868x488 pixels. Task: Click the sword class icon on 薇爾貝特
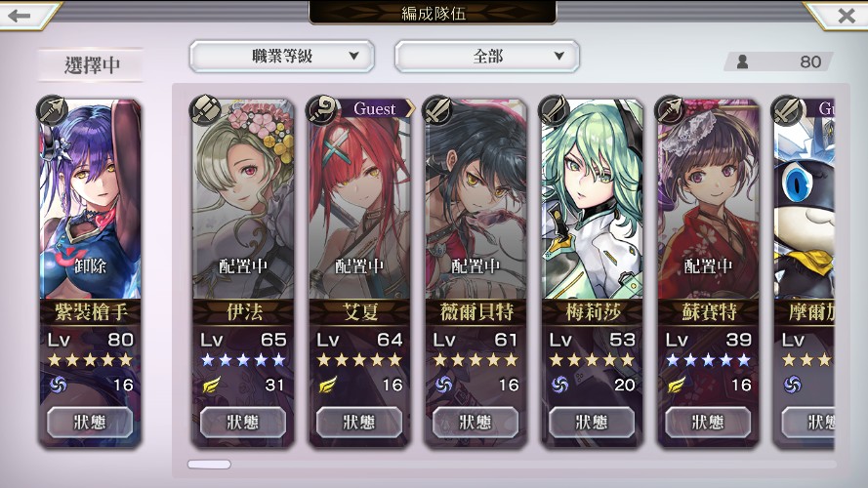pos(437,109)
